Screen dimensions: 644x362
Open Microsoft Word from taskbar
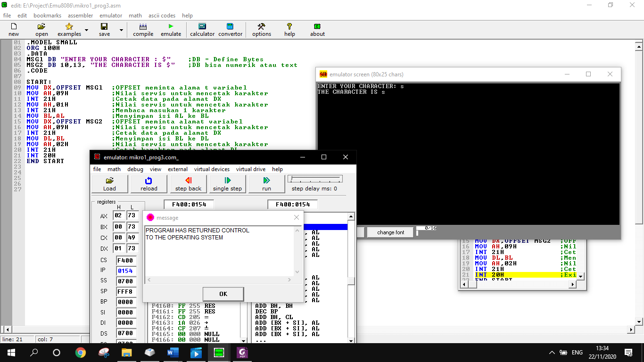[x=173, y=352]
